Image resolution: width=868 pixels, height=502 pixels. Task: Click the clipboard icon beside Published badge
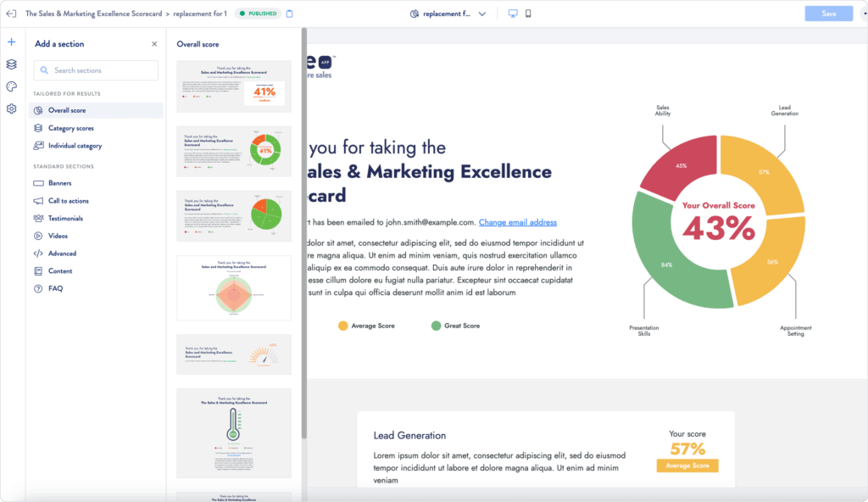click(x=290, y=14)
